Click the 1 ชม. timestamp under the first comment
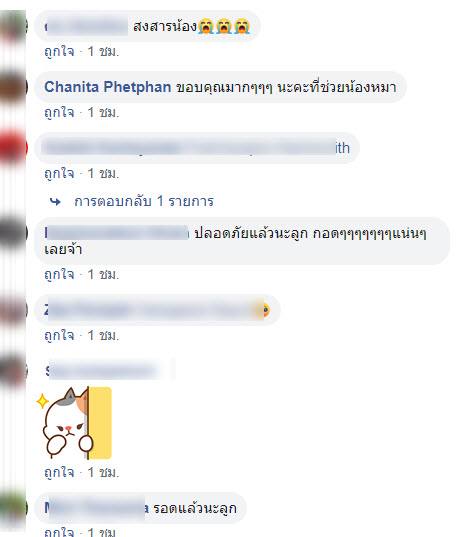 [103, 51]
